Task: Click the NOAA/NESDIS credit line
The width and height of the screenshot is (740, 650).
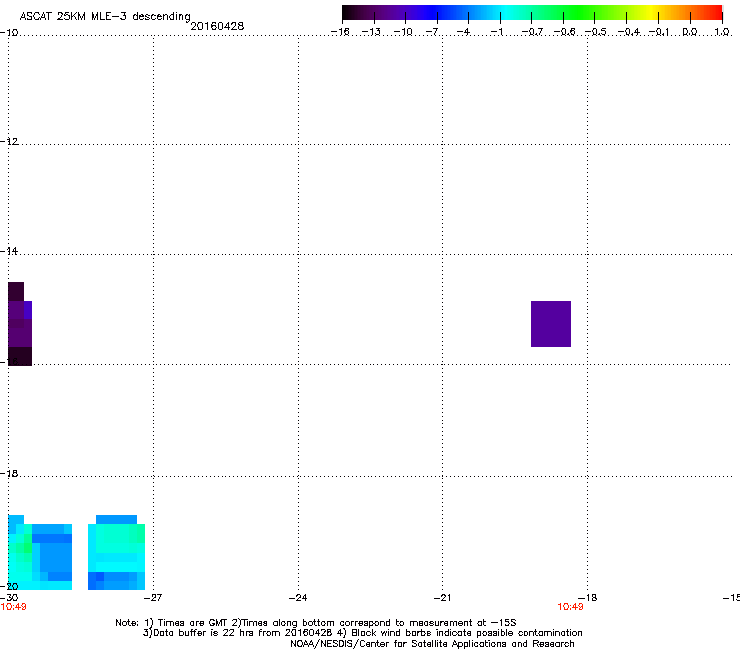Action: click(432, 644)
